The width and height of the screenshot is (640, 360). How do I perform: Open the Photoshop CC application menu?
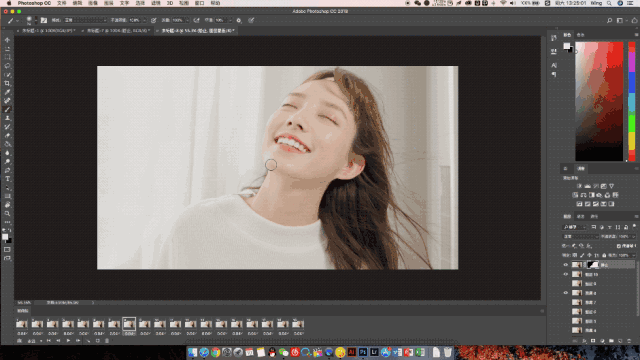coord(34,3)
